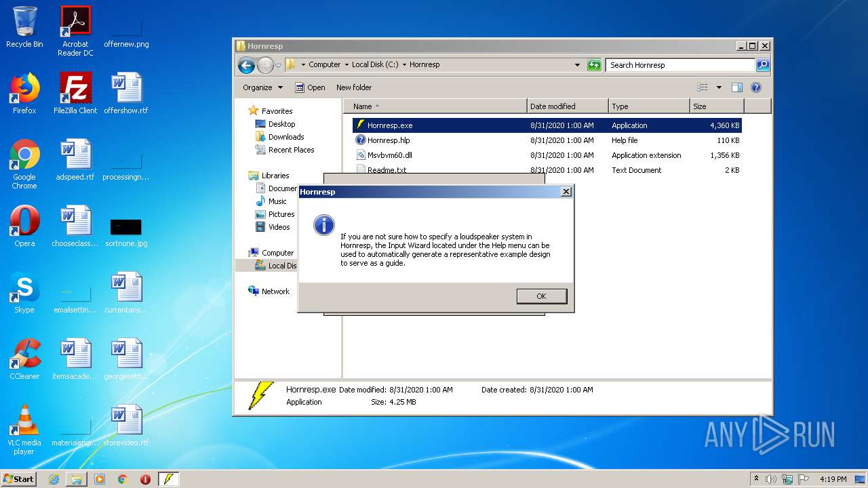Open Downloads in Favorites
The width and height of the screenshot is (868, 488).
pos(279,137)
